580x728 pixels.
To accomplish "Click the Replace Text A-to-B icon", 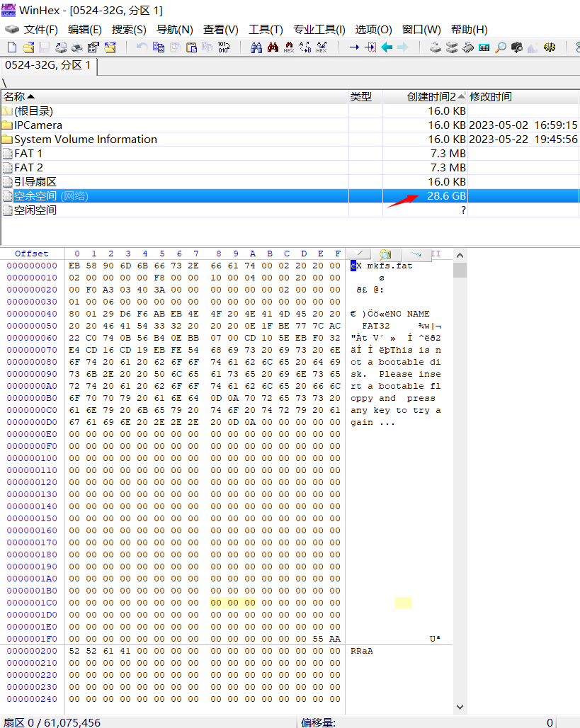I will [x=305, y=47].
